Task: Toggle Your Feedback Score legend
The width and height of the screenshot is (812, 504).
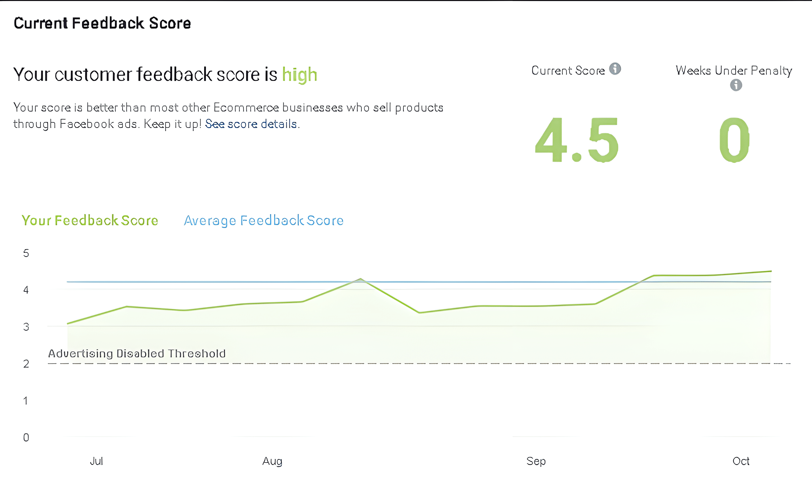Action: click(90, 221)
